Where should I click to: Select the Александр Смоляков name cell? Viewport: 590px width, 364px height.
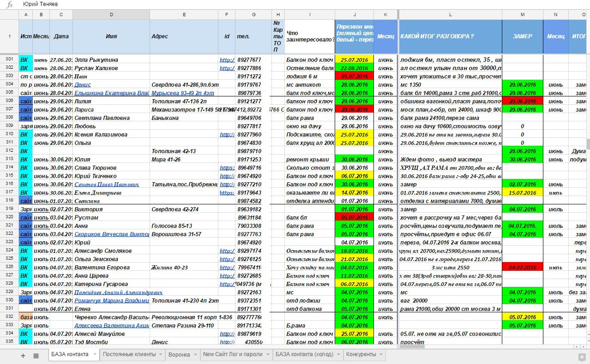pos(111,251)
